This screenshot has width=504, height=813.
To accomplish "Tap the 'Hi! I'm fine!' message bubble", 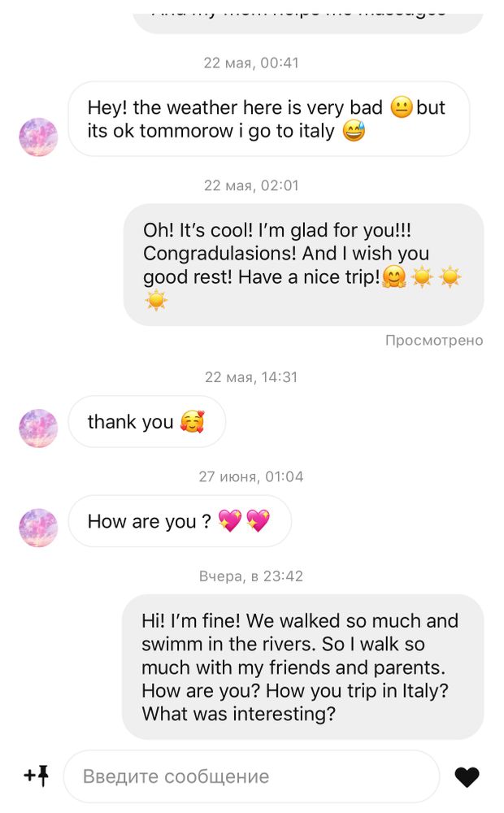I will pyautogui.click(x=302, y=667).
